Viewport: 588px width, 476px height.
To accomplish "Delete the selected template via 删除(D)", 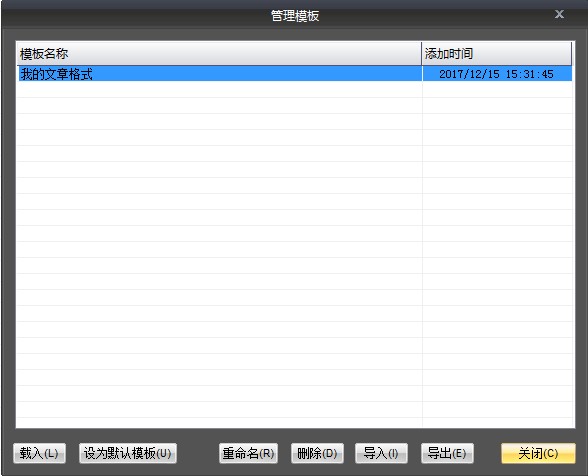I will point(317,453).
